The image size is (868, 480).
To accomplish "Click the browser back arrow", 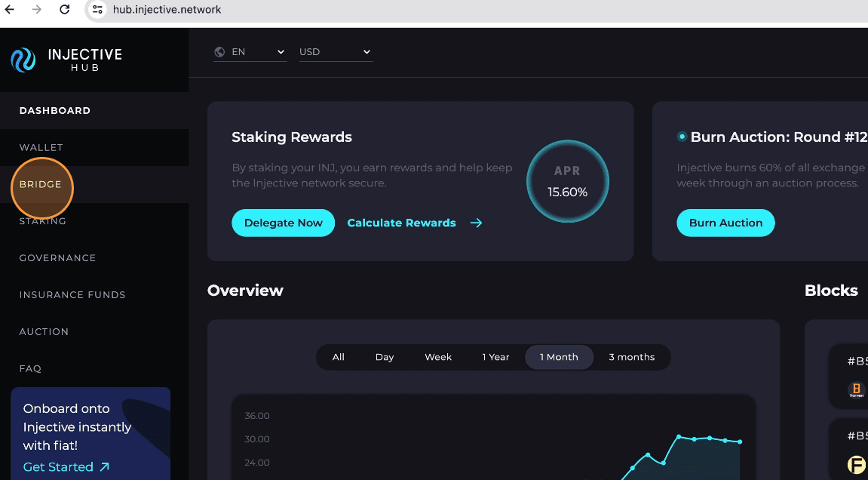I will [x=9, y=9].
